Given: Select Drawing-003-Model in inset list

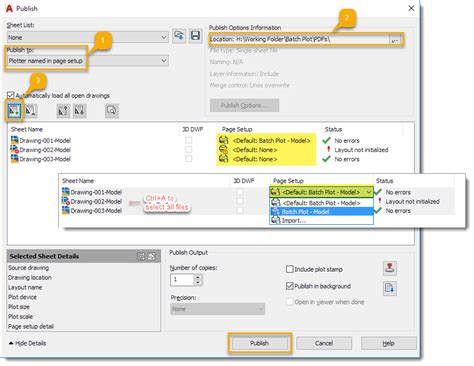Looking at the screenshot, I should pos(96,211).
